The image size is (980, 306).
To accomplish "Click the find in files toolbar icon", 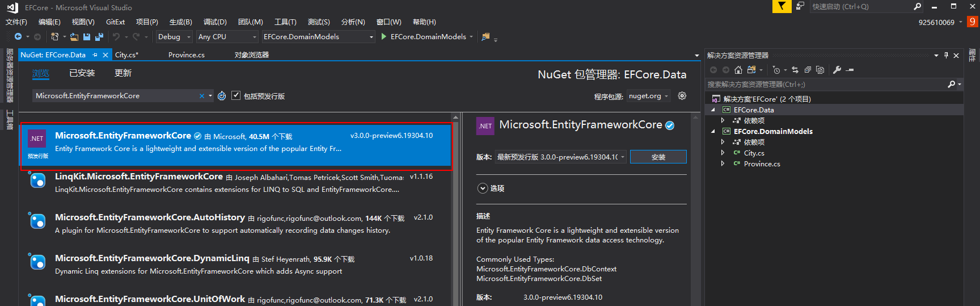I will 485,37.
